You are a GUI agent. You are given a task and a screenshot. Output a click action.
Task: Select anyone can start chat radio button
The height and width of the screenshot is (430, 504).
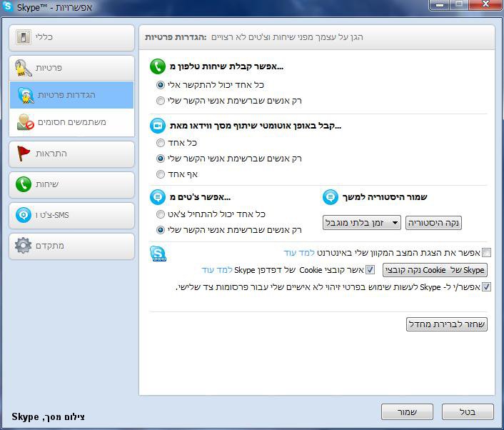click(160, 214)
